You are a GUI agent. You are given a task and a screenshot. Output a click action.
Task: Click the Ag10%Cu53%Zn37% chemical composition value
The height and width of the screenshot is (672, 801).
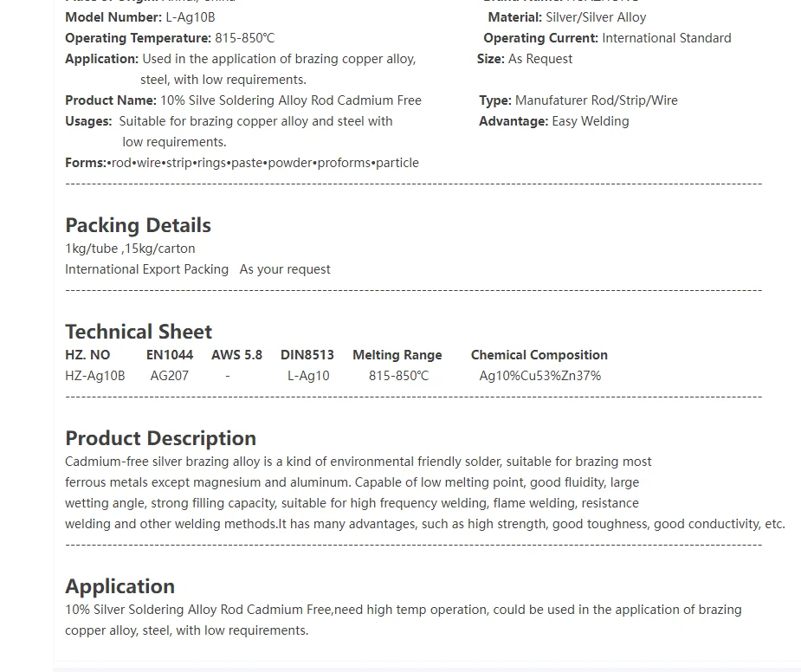tap(539, 376)
